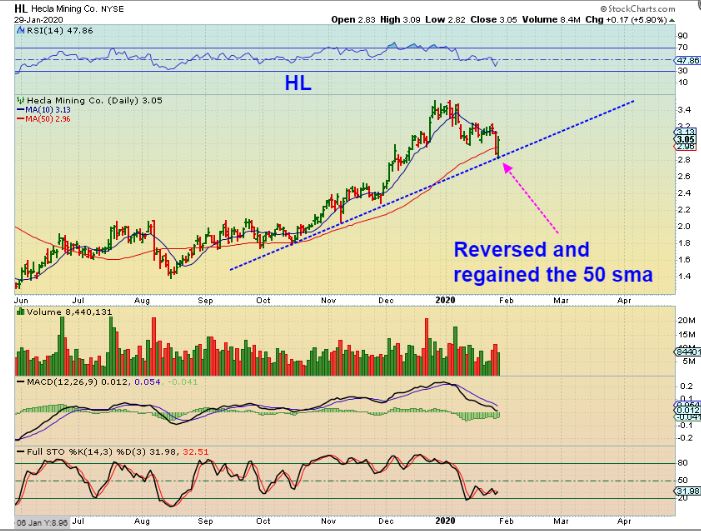The height and width of the screenshot is (531, 701).
Task: Select the 29-Jan-2020 date label
Action: coord(38,20)
